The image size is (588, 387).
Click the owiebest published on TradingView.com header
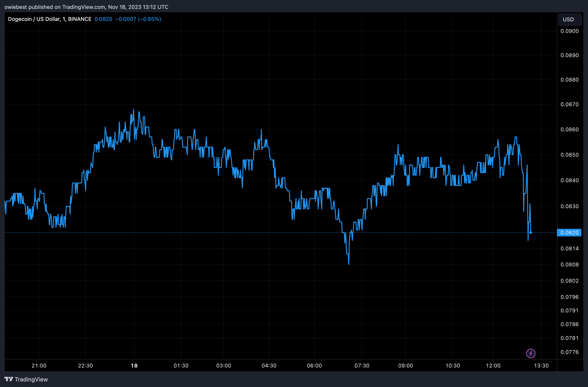click(87, 7)
